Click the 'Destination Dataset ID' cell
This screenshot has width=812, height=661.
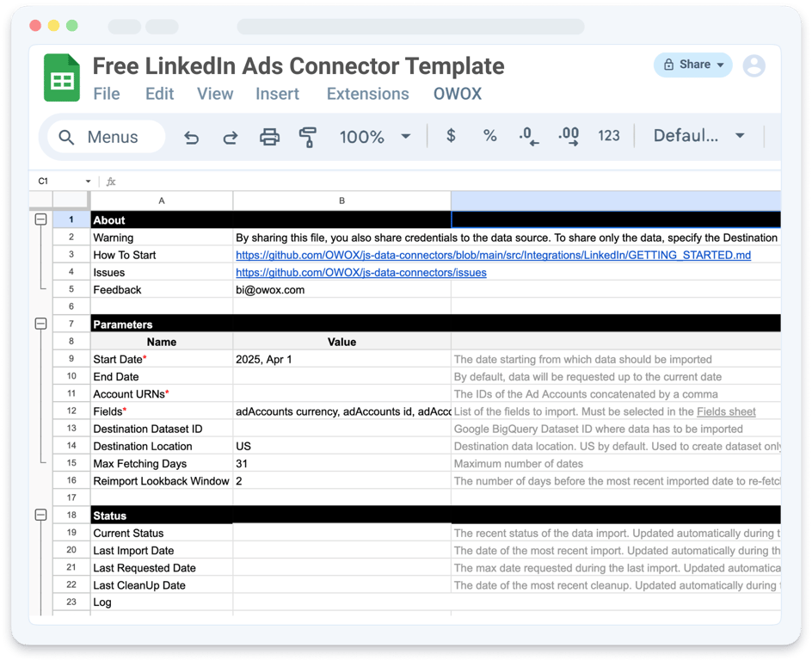click(162, 429)
